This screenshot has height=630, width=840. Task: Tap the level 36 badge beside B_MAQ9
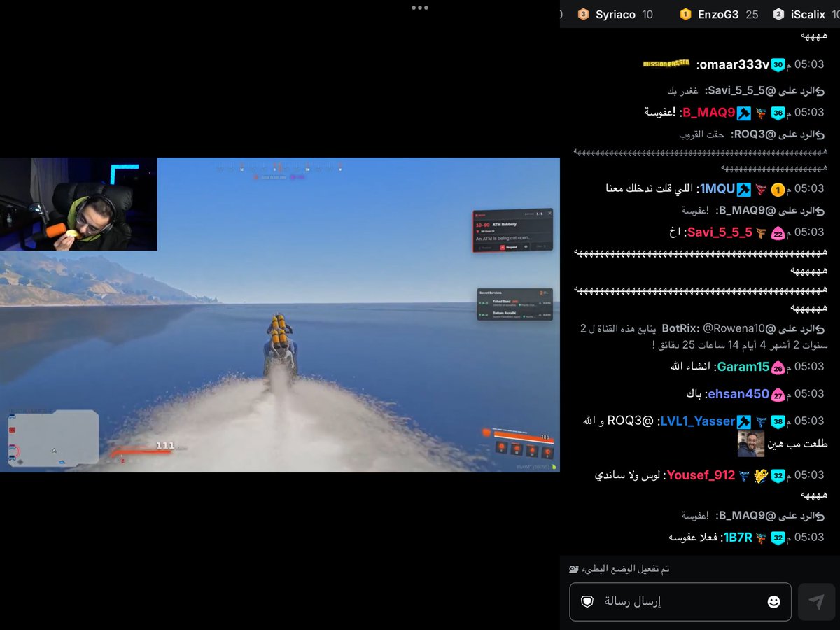[x=778, y=113]
